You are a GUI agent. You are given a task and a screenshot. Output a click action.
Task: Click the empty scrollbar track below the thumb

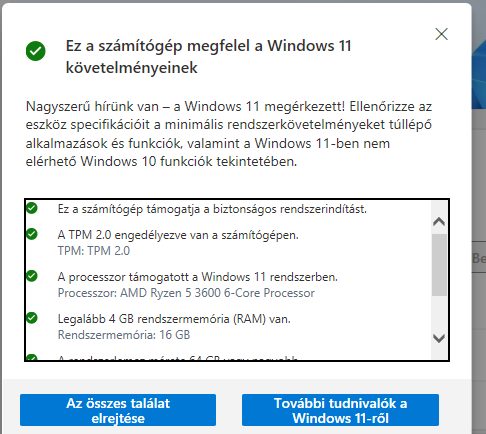[x=439, y=313]
